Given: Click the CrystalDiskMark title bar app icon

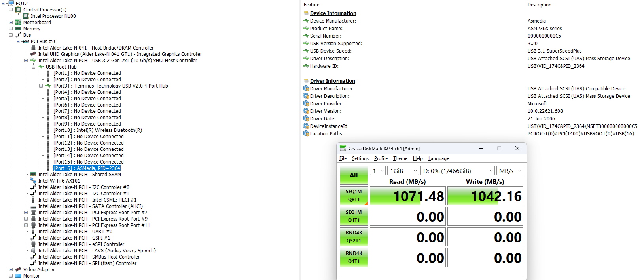Looking at the screenshot, I should click(343, 148).
